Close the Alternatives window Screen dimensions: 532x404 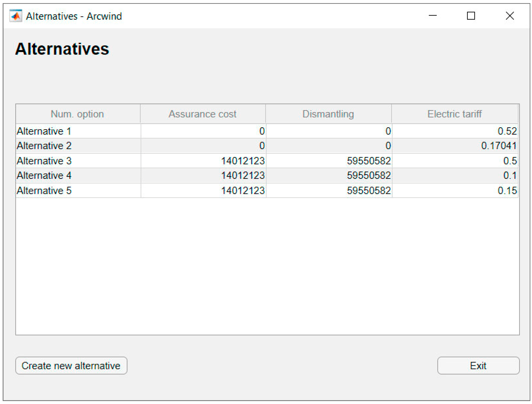pyautogui.click(x=509, y=16)
